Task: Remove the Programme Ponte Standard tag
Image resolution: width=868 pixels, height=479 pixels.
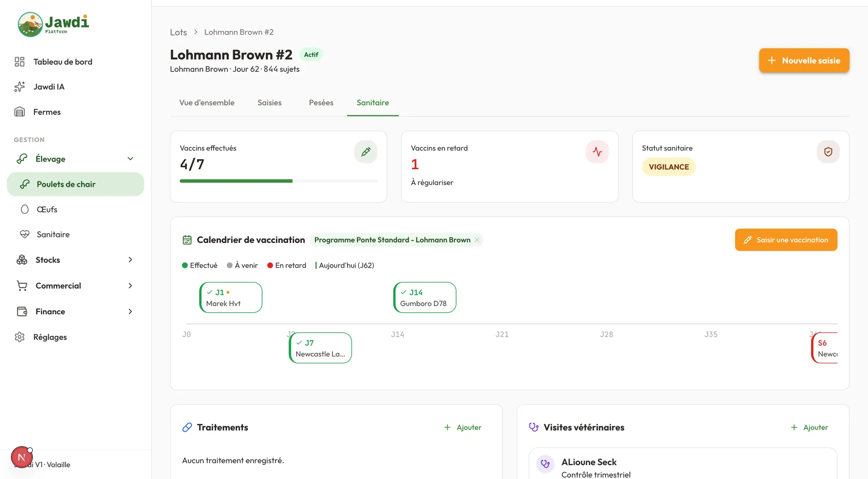Action: 477,240
